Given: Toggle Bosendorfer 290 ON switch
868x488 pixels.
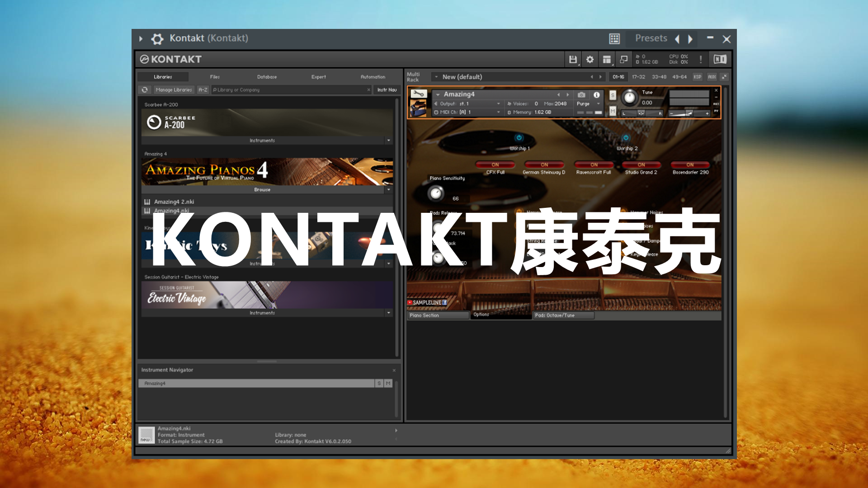Looking at the screenshot, I should [x=690, y=165].
